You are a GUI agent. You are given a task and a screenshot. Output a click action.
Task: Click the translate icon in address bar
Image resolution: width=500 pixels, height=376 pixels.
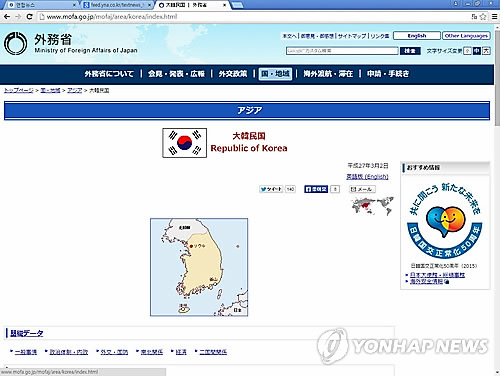(474, 17)
